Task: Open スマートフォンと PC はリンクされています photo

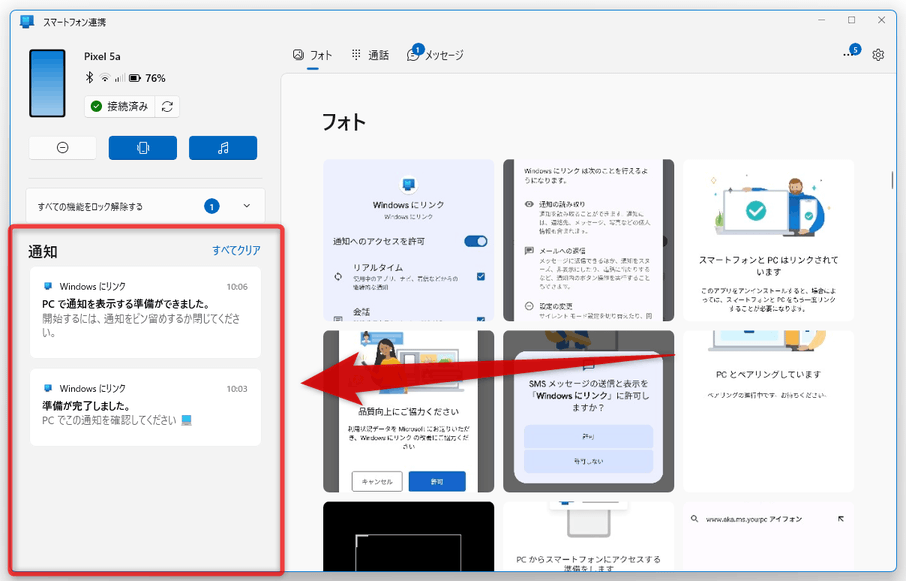Action: [768, 240]
